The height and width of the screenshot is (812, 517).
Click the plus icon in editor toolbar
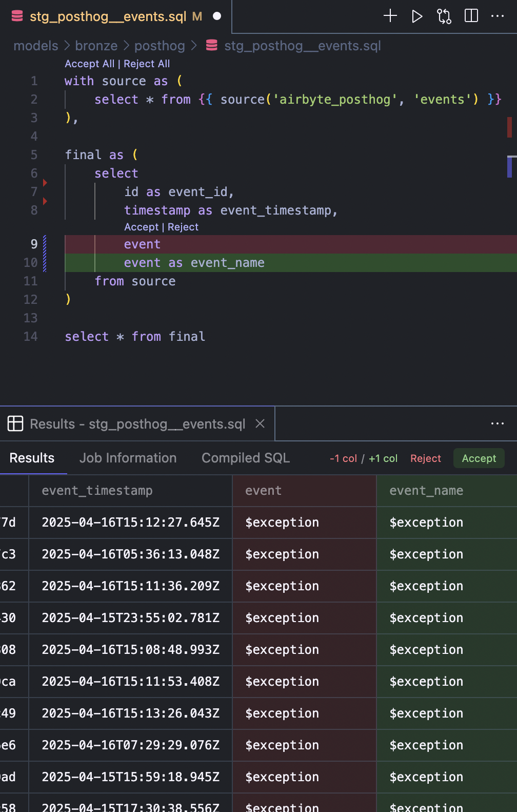point(390,16)
